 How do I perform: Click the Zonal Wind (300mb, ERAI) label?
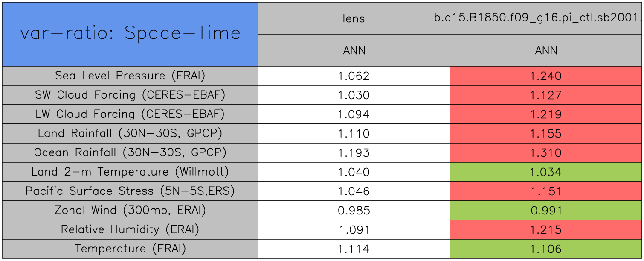(130, 210)
